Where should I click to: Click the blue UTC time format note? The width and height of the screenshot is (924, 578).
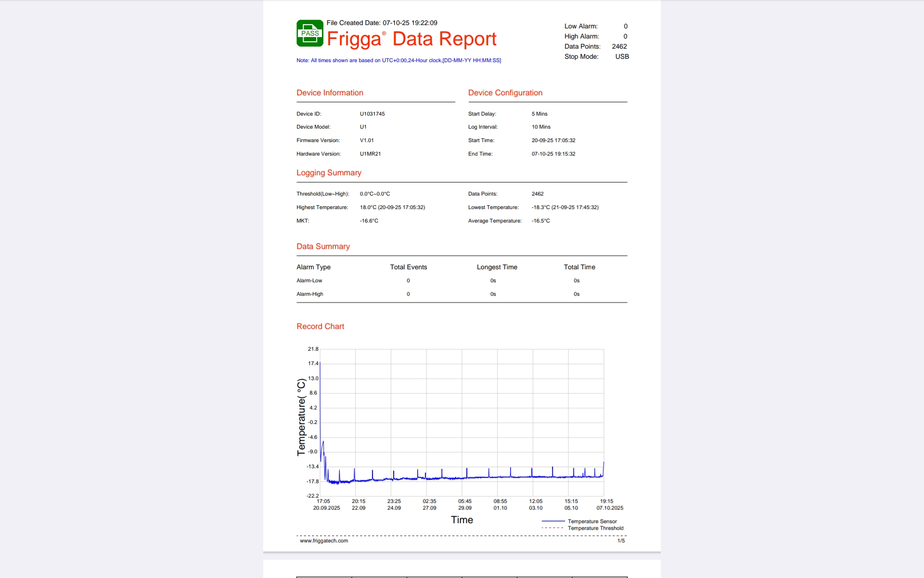pyautogui.click(x=398, y=60)
